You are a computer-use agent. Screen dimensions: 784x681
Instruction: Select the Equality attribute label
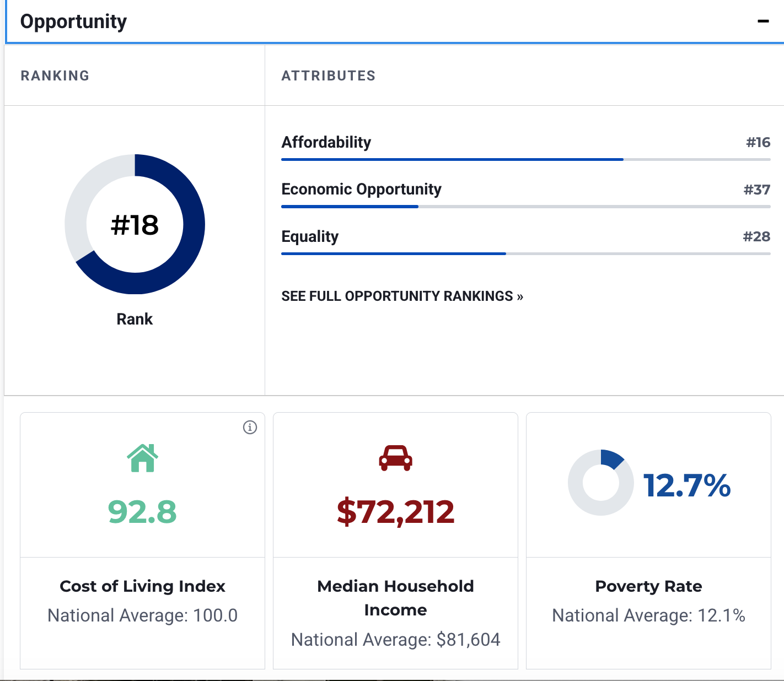(310, 236)
